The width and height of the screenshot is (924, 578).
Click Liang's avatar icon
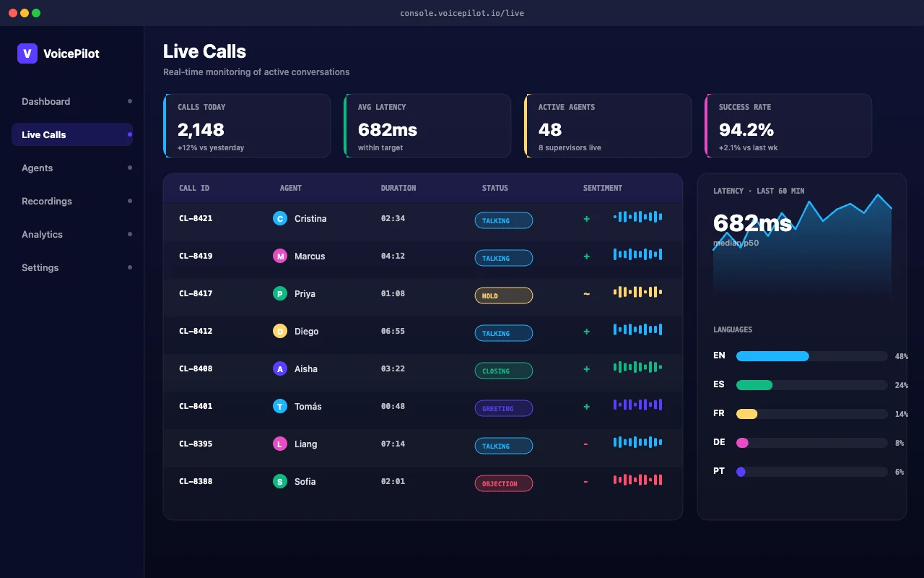[x=280, y=444]
